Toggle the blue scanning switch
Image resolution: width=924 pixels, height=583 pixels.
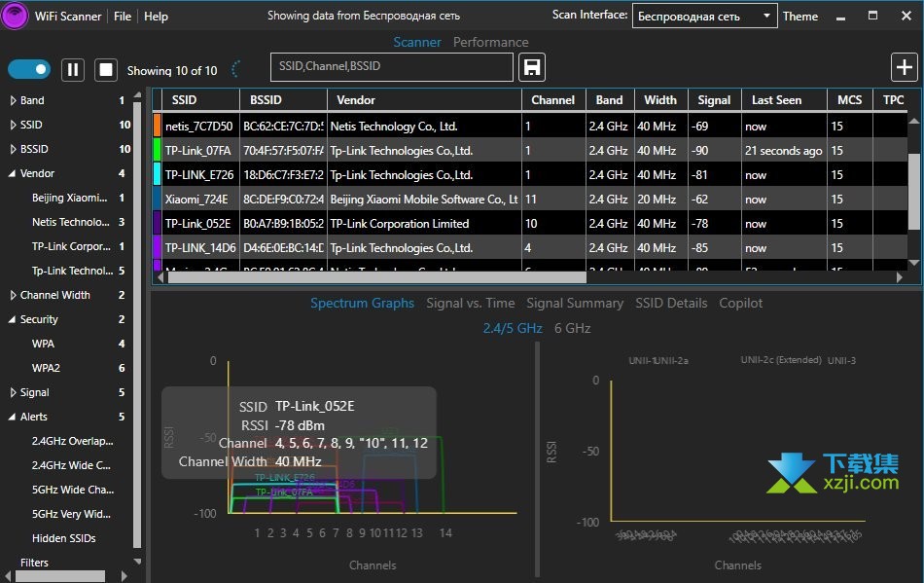click(x=29, y=69)
